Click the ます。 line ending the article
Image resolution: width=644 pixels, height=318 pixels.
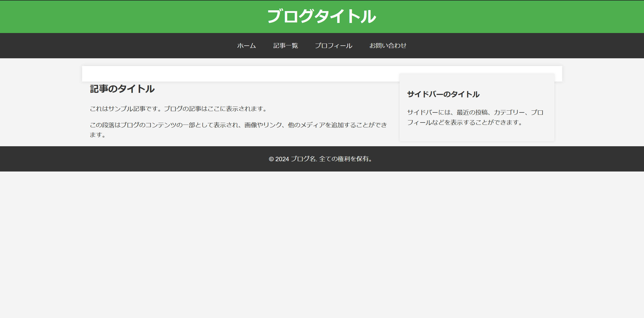(98, 135)
